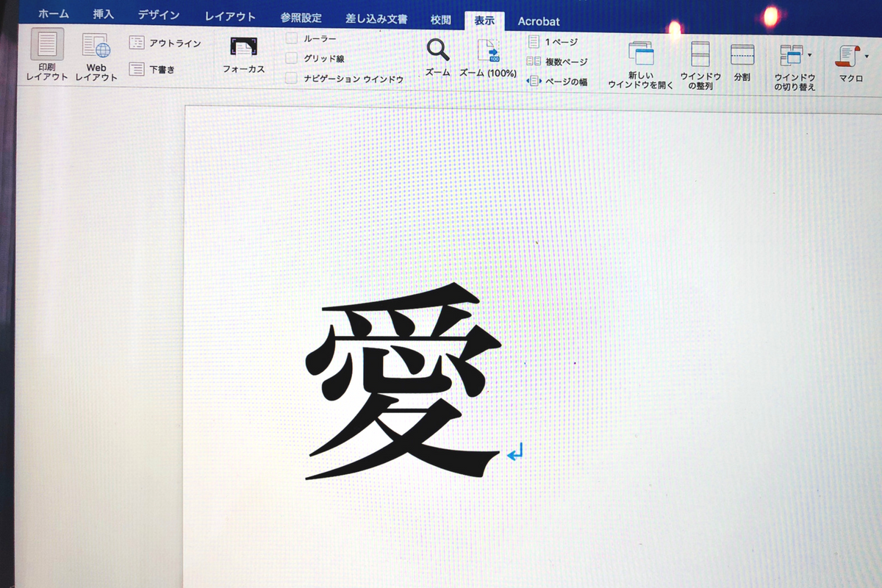Enable ナビゲーション ウインドウ checkbox
Screen dimensions: 882x588
292,79
